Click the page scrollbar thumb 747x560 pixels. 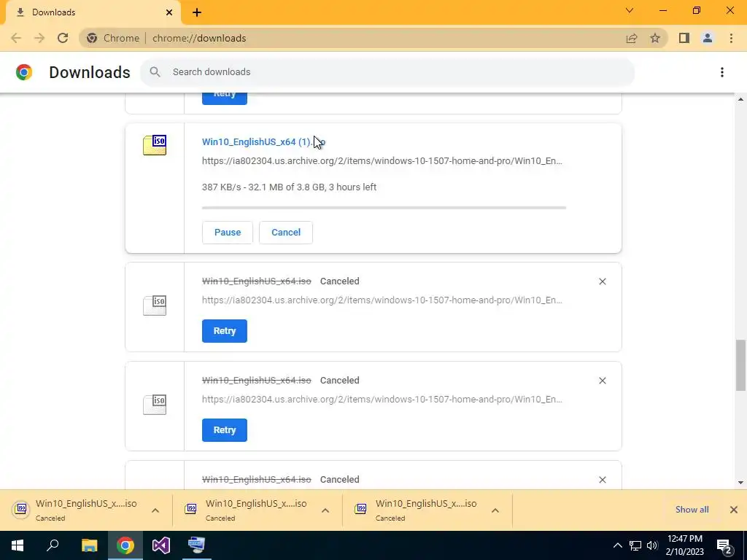point(740,365)
